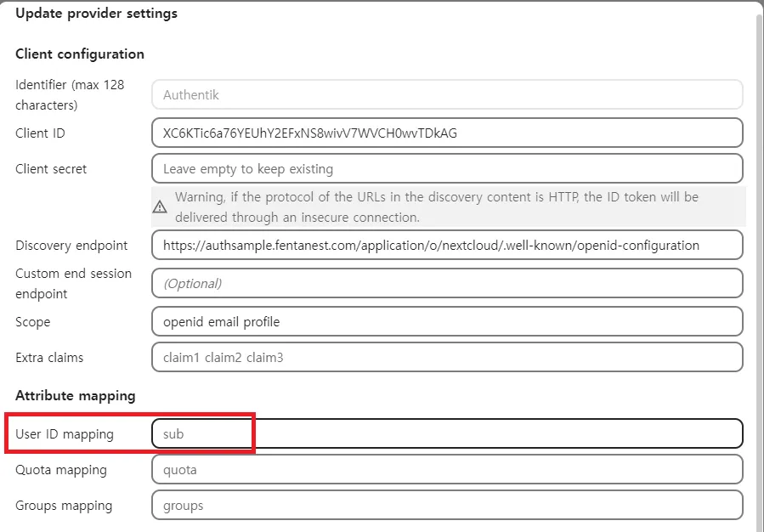764x532 pixels.
Task: Click the Update provider settings heading
Action: (x=96, y=13)
